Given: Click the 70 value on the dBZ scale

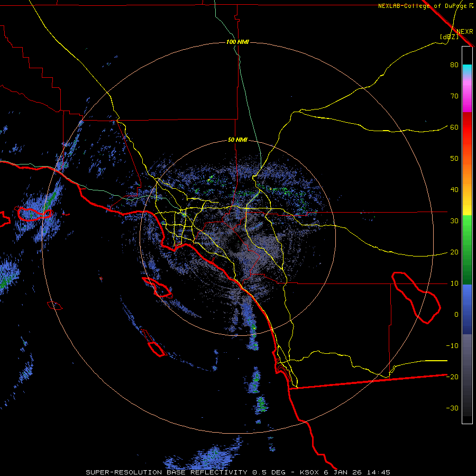Looking at the screenshot, I should click(454, 96).
